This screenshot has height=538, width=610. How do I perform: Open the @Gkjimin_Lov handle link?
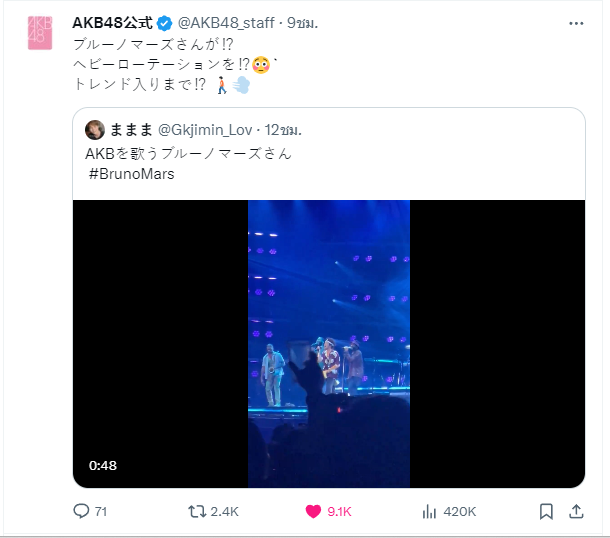click(205, 130)
